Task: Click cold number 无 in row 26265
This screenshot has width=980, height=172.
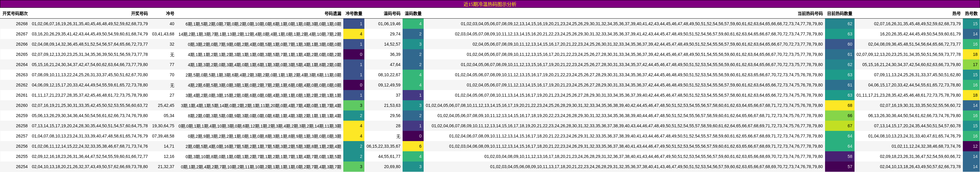Action: point(172,54)
